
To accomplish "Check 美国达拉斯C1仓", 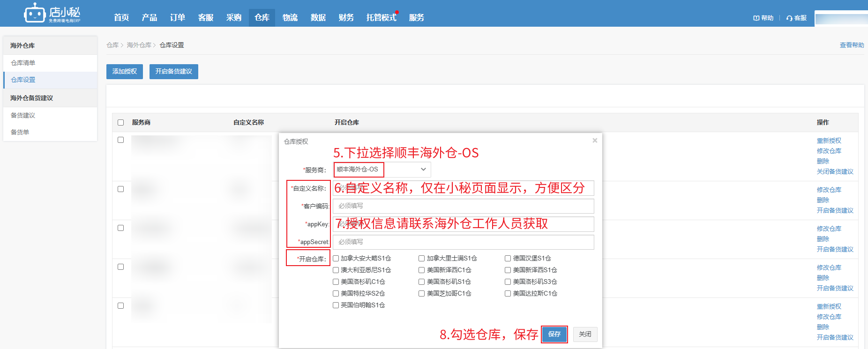I will tap(508, 293).
